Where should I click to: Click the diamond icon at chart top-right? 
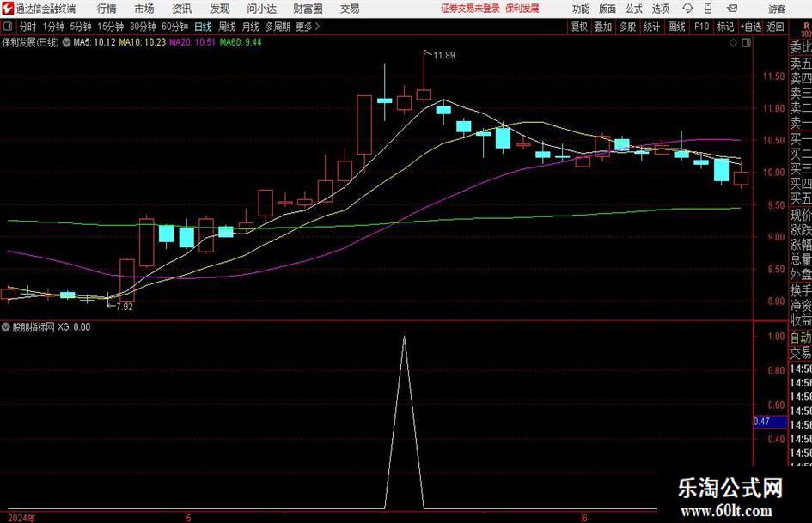click(733, 43)
